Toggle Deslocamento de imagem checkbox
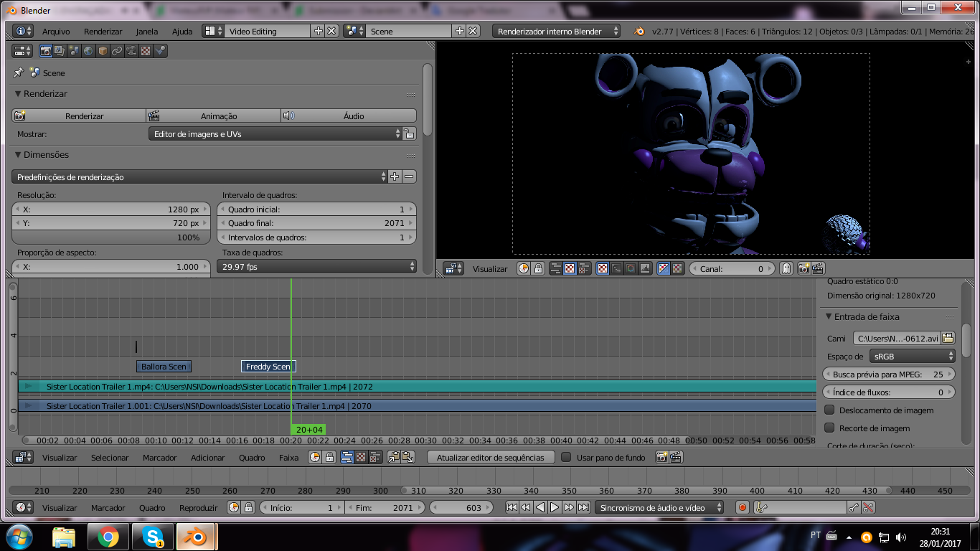 tap(829, 410)
